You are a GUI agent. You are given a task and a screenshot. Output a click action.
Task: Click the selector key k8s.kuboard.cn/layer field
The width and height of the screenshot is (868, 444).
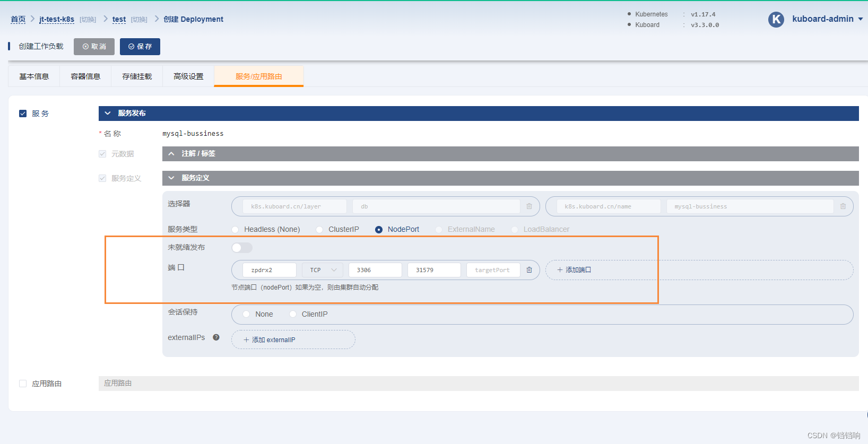pos(294,206)
